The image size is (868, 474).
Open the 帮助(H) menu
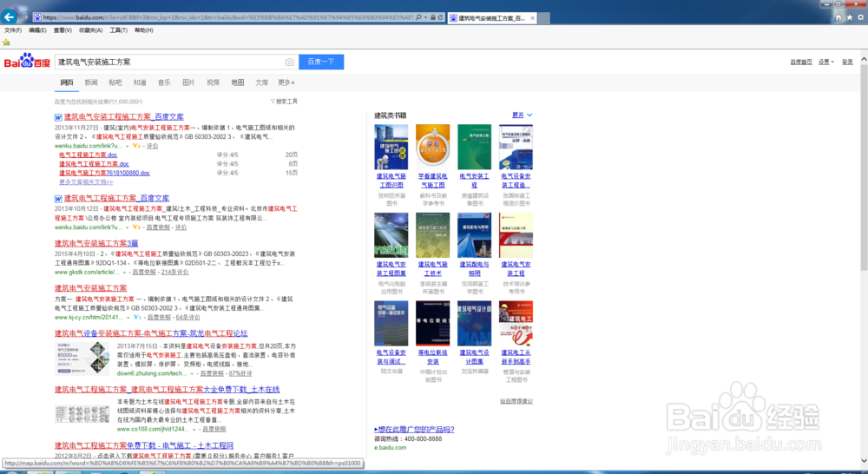[144, 30]
